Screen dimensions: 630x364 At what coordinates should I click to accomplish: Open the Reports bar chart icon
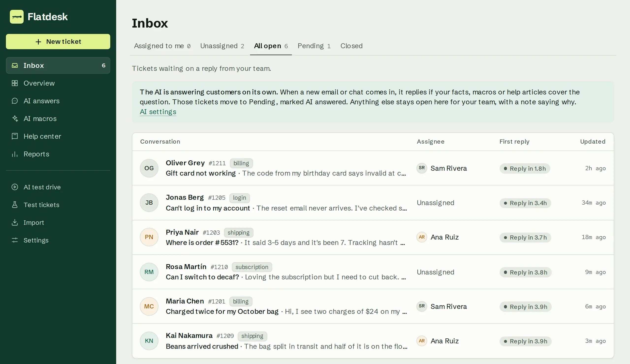[15, 154]
